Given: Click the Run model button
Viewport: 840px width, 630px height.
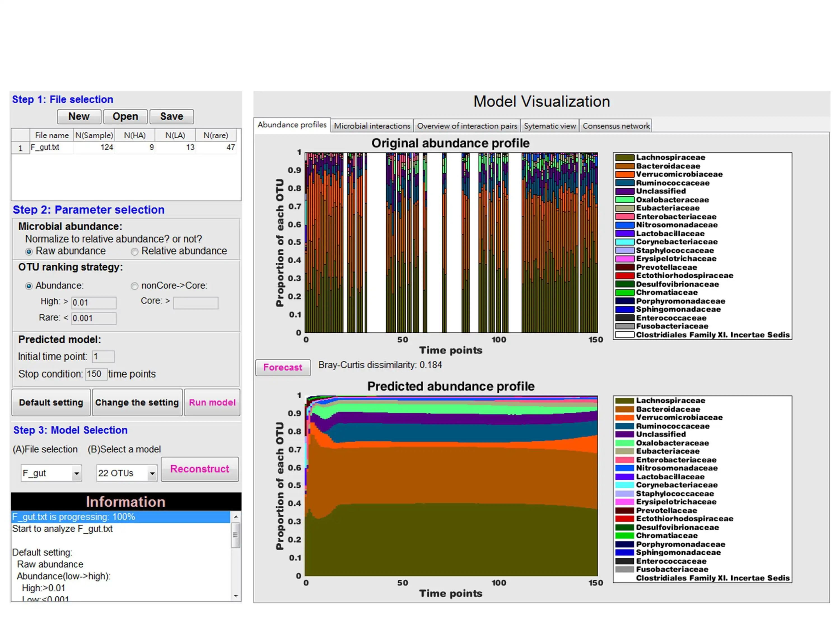Looking at the screenshot, I should [x=212, y=403].
